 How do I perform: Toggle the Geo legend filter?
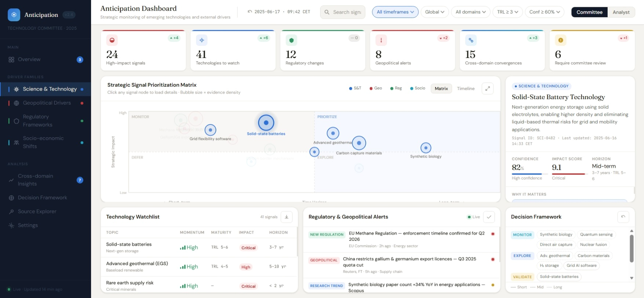376,88
